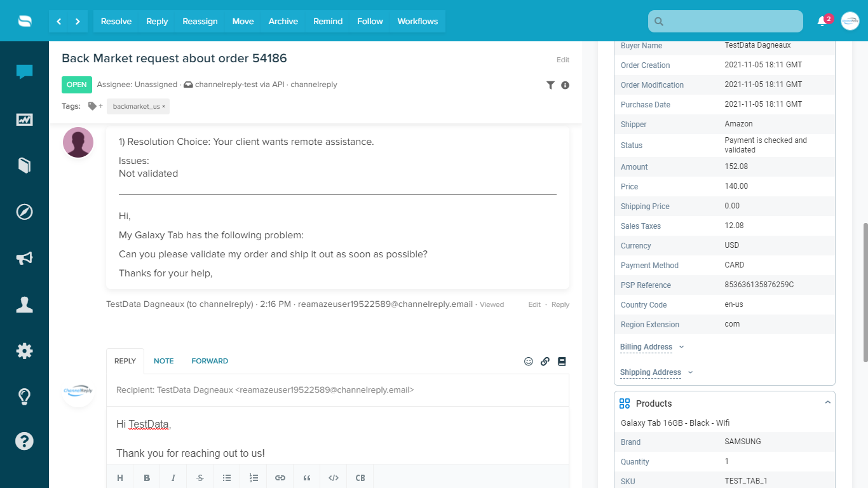Select PSP Reference value 853636135876259C

coord(759,285)
